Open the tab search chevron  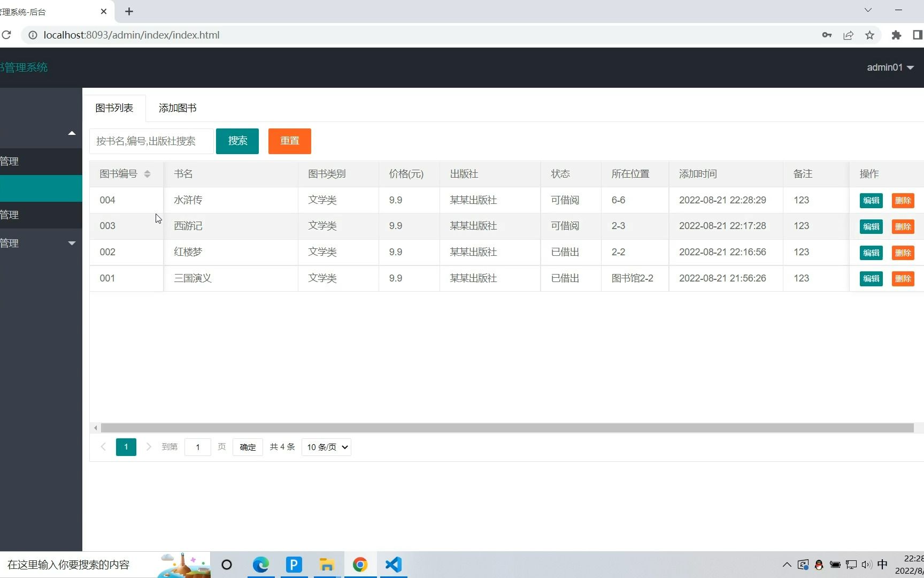868,10
